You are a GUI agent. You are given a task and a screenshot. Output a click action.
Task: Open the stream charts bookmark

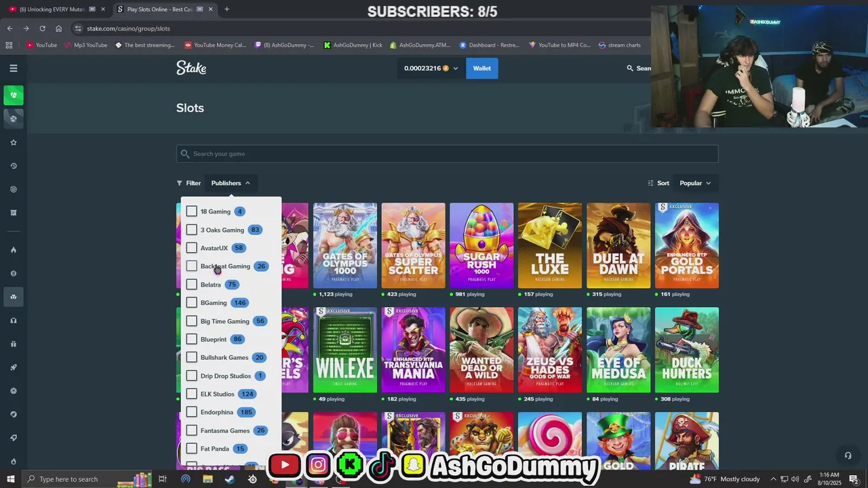click(x=619, y=45)
